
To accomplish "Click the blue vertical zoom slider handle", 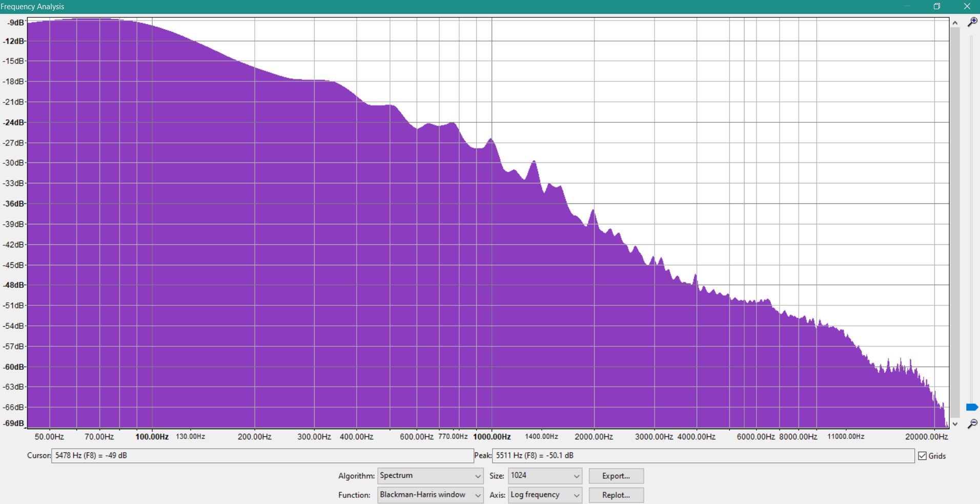I will click(972, 407).
